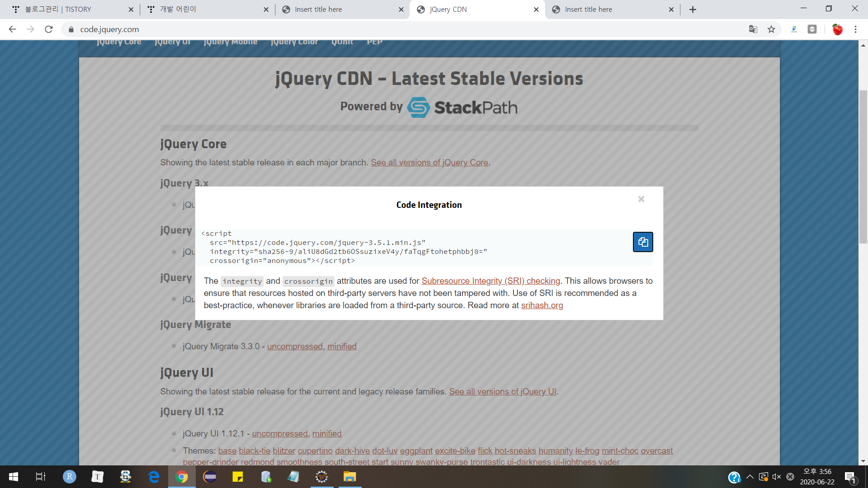This screenshot has height=488, width=868.
Task: Click the page vertical scrollbar thumb
Action: point(863,167)
